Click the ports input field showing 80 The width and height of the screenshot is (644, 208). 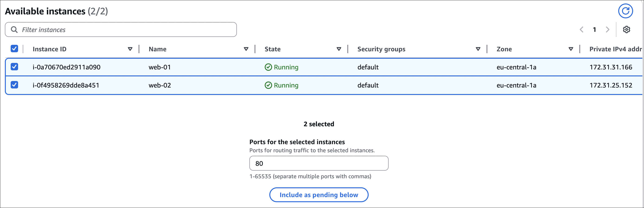click(x=319, y=163)
